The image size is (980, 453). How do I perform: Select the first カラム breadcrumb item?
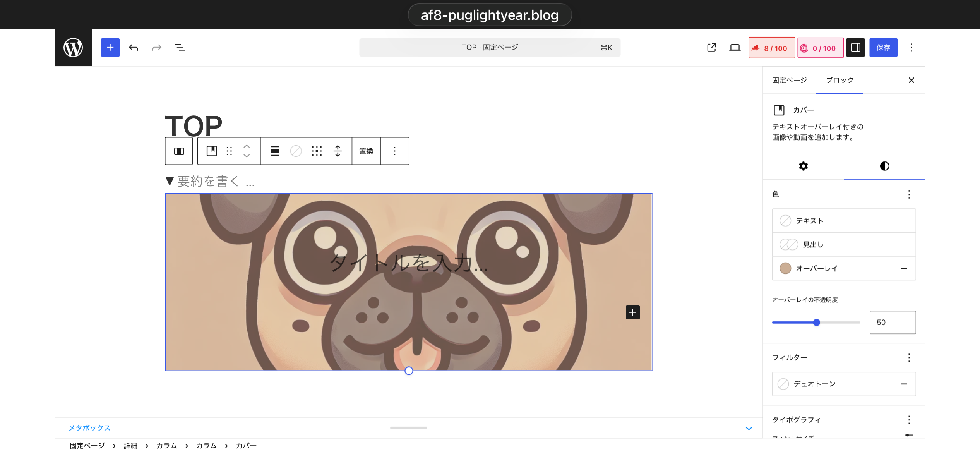click(x=166, y=446)
